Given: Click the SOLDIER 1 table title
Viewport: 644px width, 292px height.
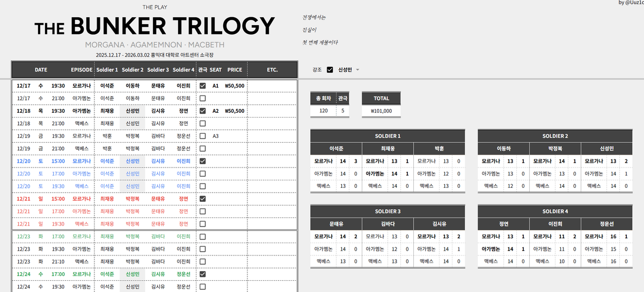Looking at the screenshot, I should (387, 136).
